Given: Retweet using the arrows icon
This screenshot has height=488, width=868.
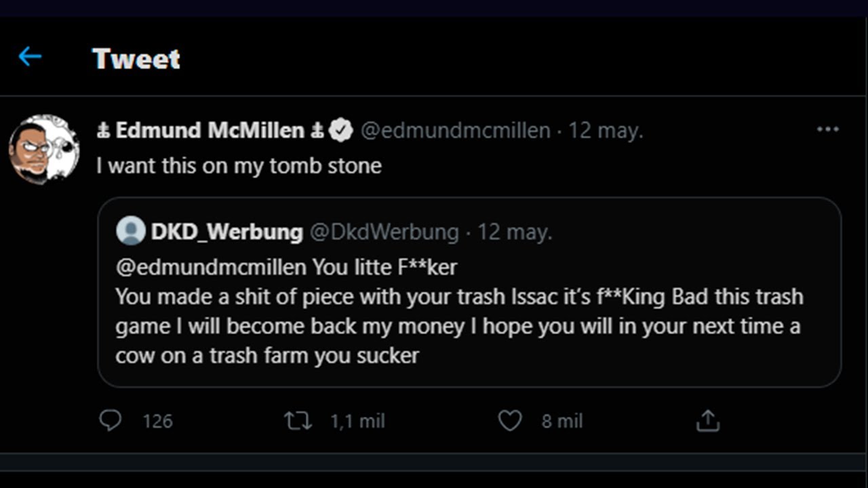Looking at the screenshot, I should pyautogui.click(x=298, y=422).
